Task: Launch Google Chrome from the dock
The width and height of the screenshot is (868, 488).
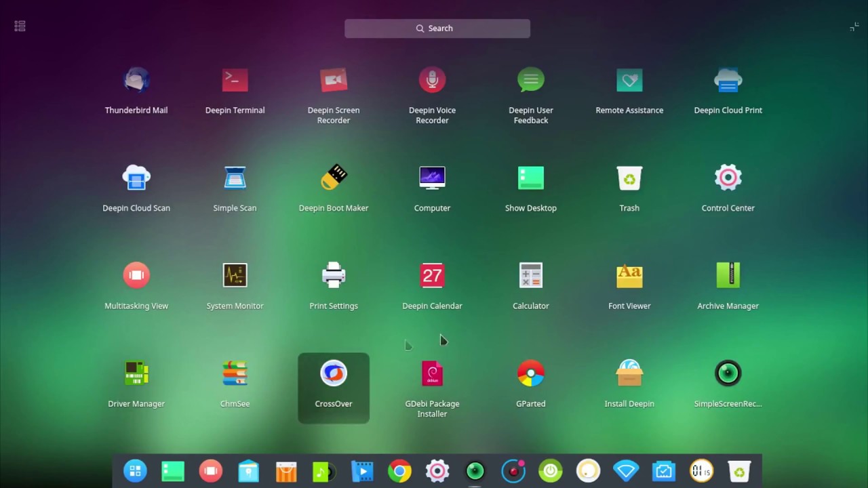Action: click(x=399, y=471)
